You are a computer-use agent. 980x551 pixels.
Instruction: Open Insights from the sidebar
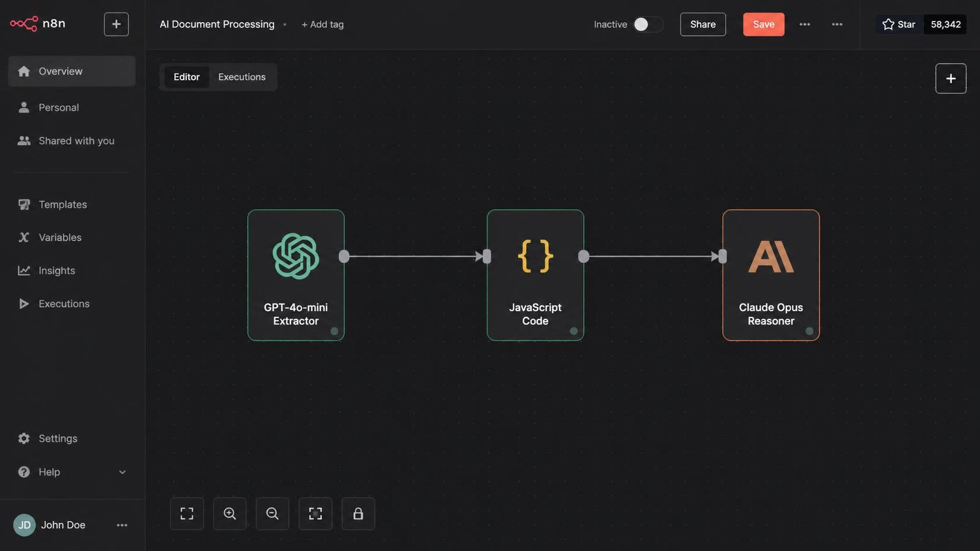coord(57,270)
